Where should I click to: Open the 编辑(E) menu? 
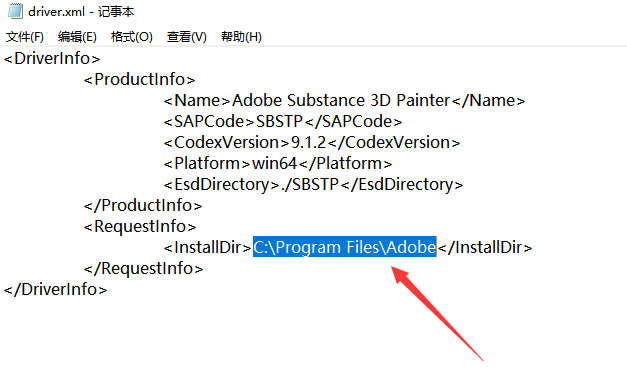77,37
